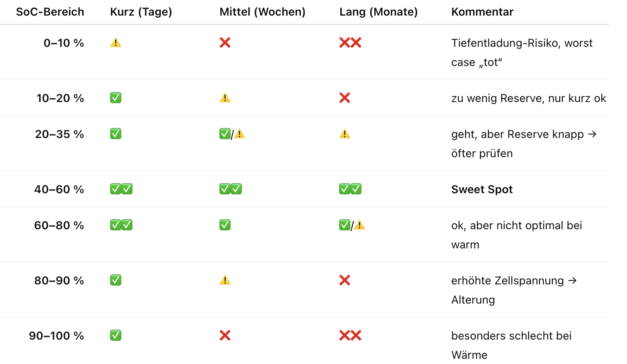Click the 40–60 % row label
Screen dimensions: 627x364
(x=59, y=189)
